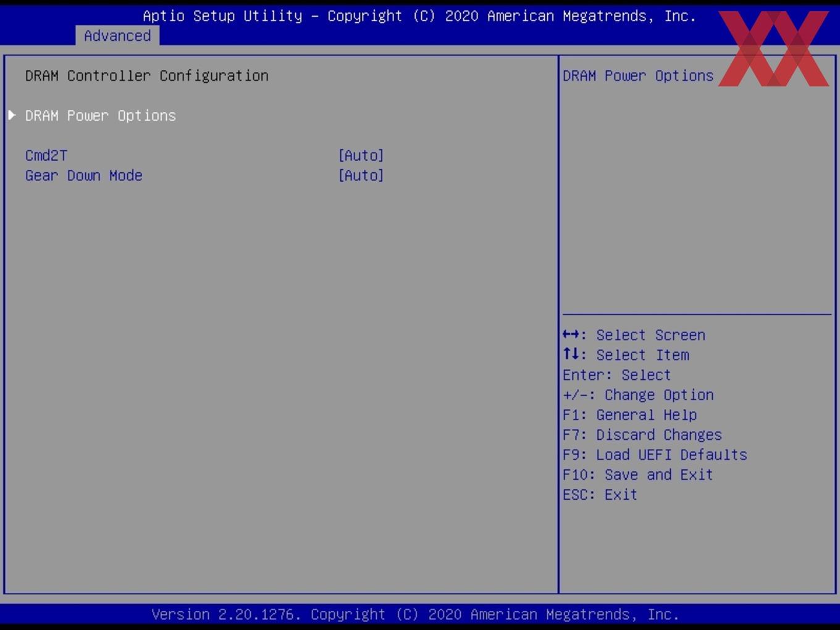Change the Cmd2T [Auto] value

click(x=361, y=156)
